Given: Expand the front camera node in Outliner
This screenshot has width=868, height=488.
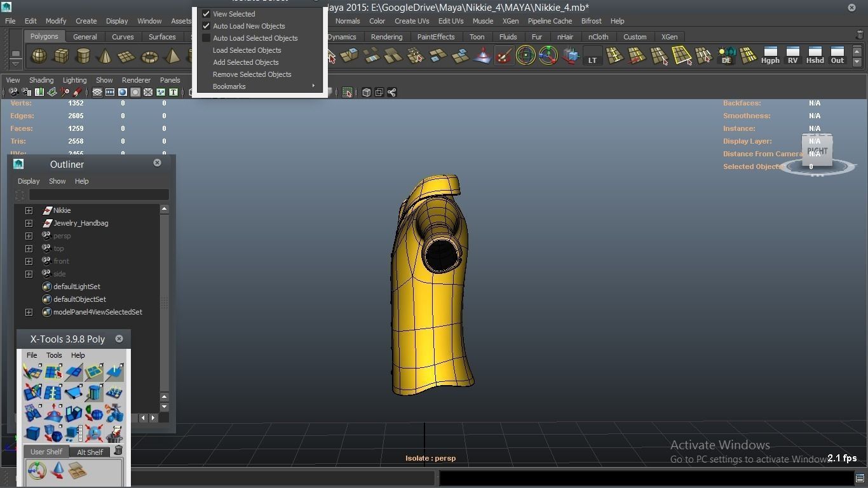Looking at the screenshot, I should 29,261.
